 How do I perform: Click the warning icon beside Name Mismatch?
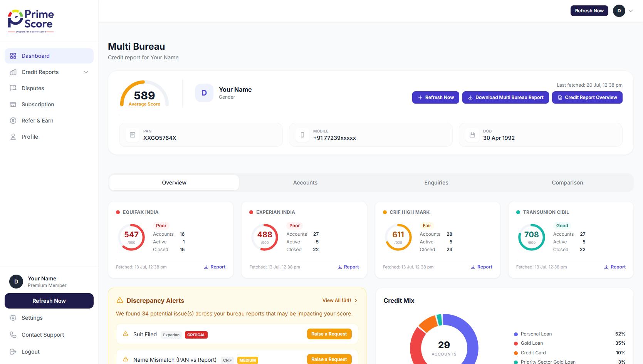pos(126,359)
